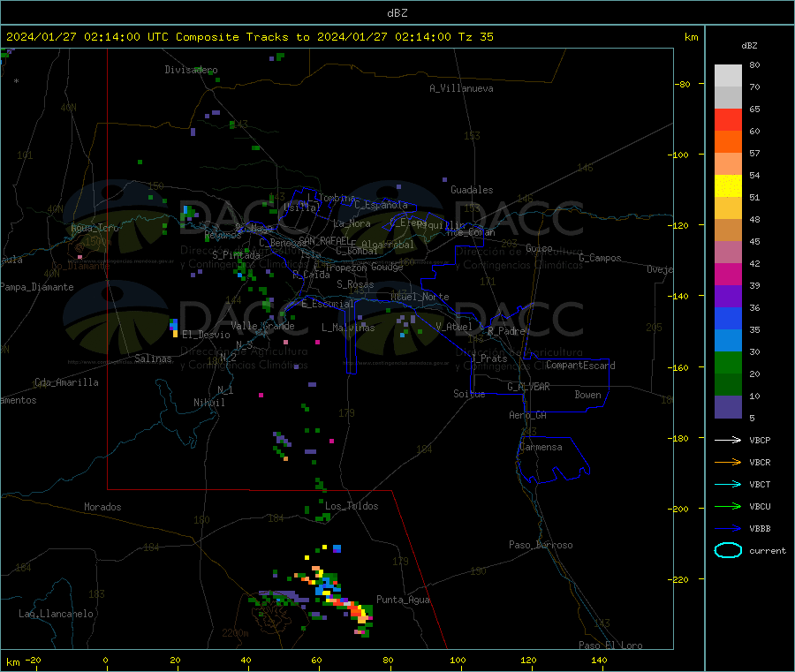
Task: Select the light grey 70–80 dBZ swatch
Action: (728, 76)
